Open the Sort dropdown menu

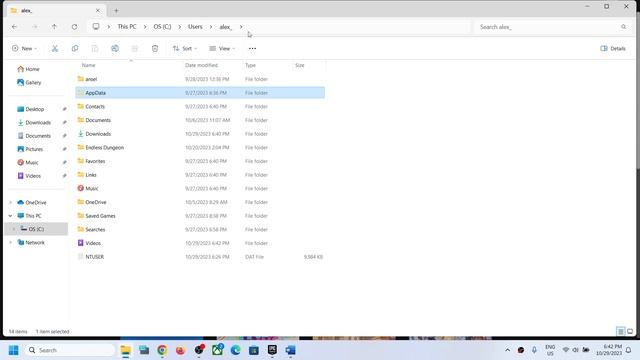point(185,49)
